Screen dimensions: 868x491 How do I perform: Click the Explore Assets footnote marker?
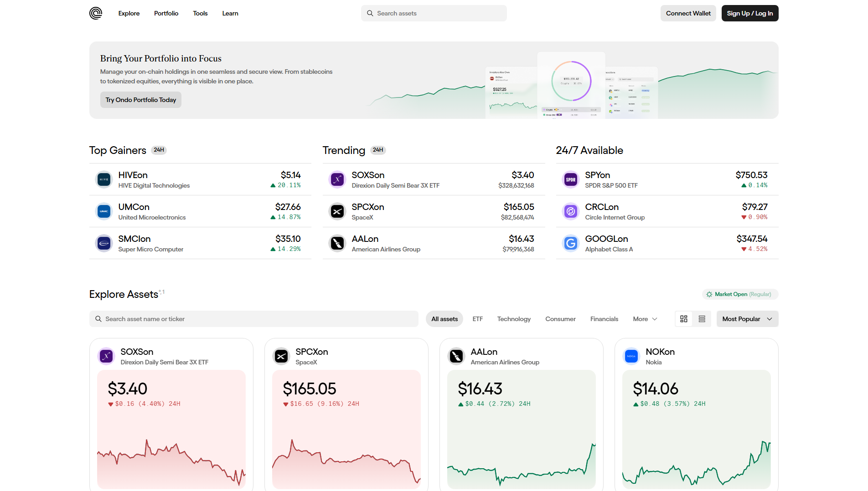[x=161, y=292]
